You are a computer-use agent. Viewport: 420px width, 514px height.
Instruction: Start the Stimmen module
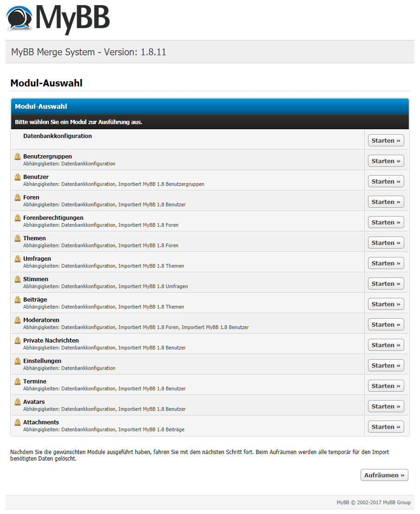[x=386, y=283]
